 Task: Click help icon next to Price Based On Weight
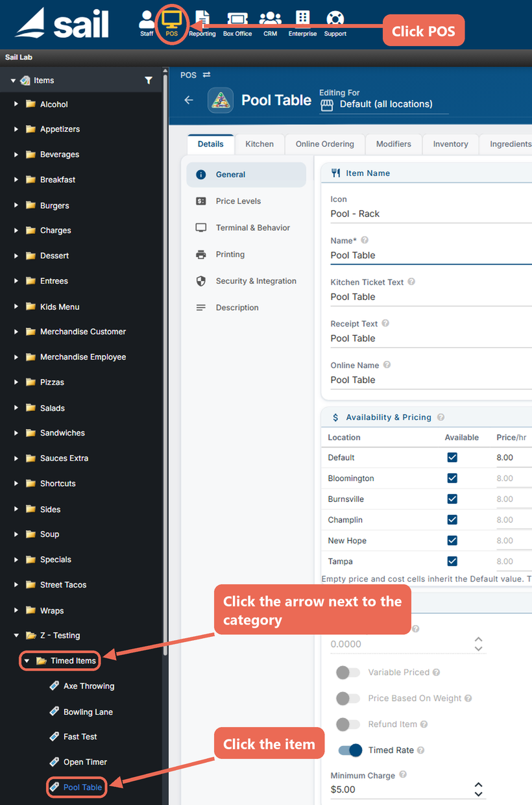468,699
